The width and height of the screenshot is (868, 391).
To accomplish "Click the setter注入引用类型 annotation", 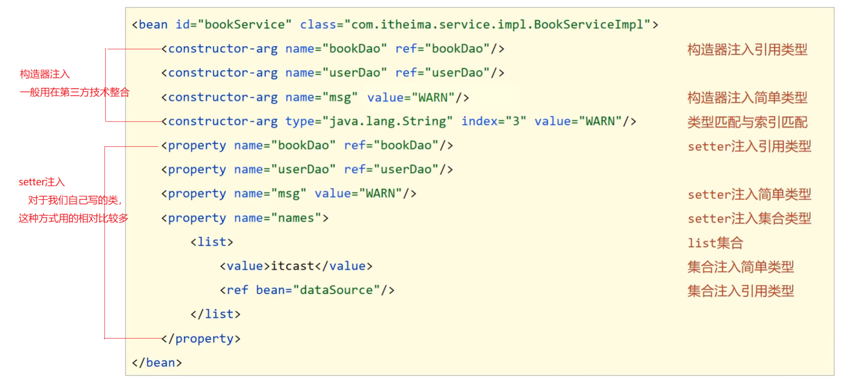I will (x=750, y=147).
